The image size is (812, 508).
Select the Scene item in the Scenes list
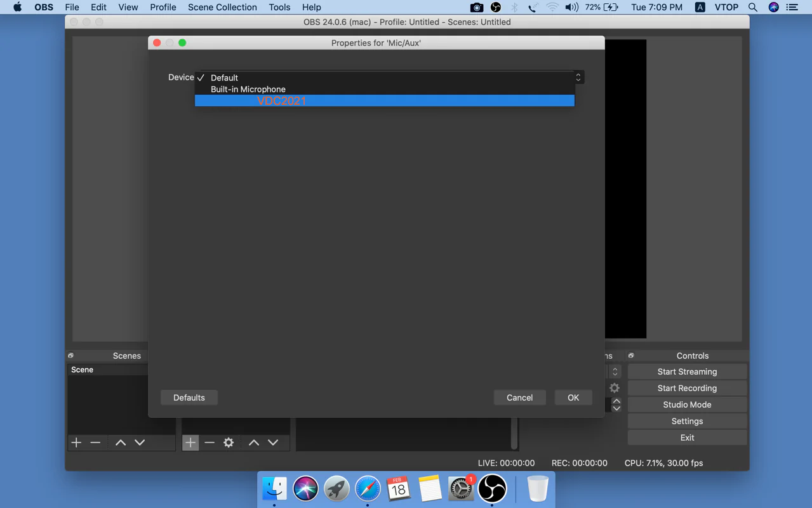107,370
